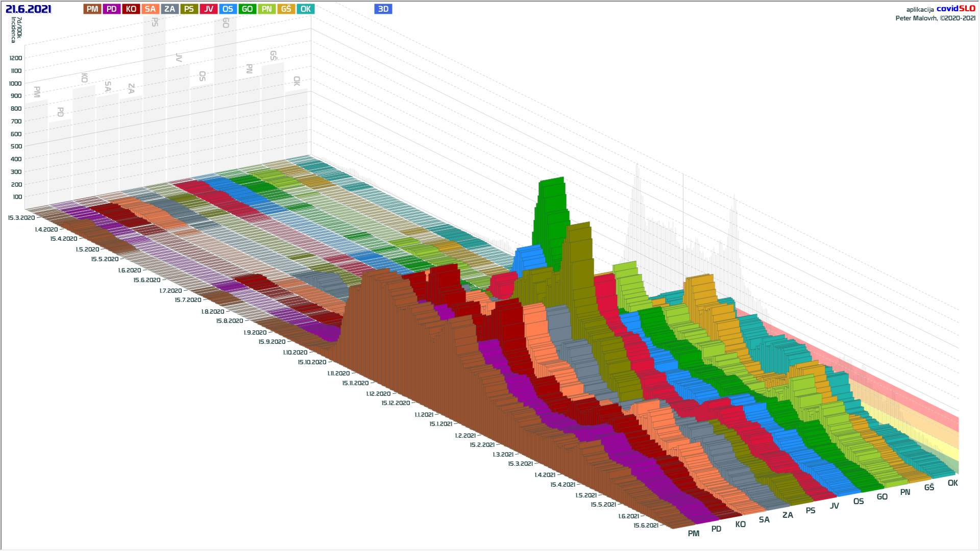
Task: Toggle the OK teal legend button
Action: click(x=305, y=9)
